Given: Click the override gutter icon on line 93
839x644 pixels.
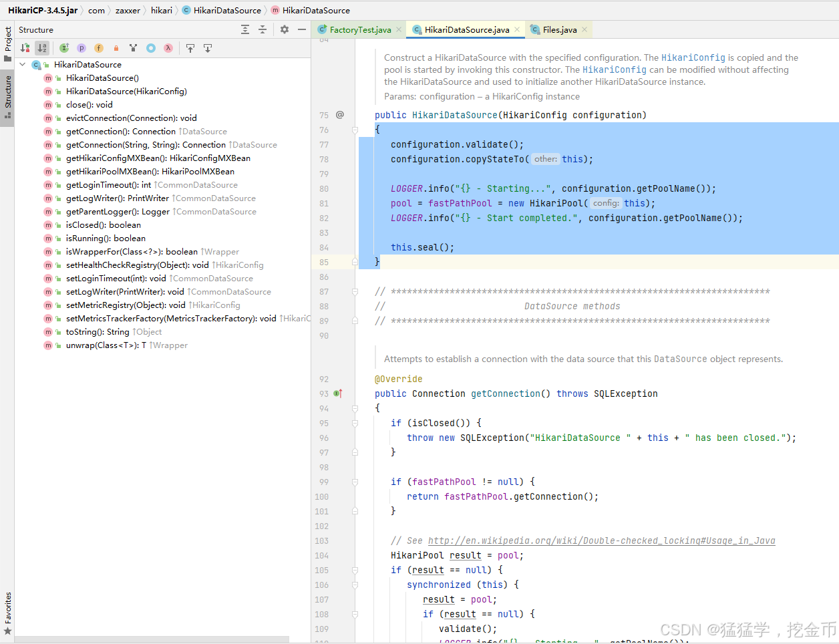Looking at the screenshot, I should [x=338, y=393].
